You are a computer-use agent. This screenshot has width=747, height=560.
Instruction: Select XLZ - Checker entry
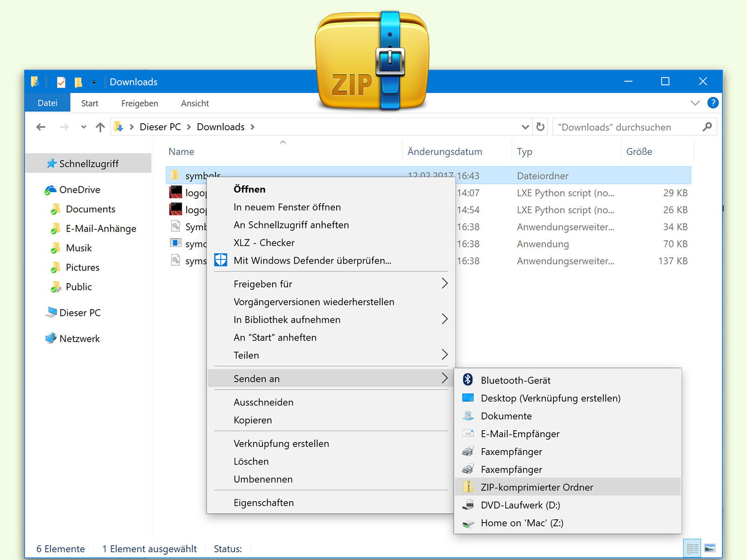pos(331,242)
